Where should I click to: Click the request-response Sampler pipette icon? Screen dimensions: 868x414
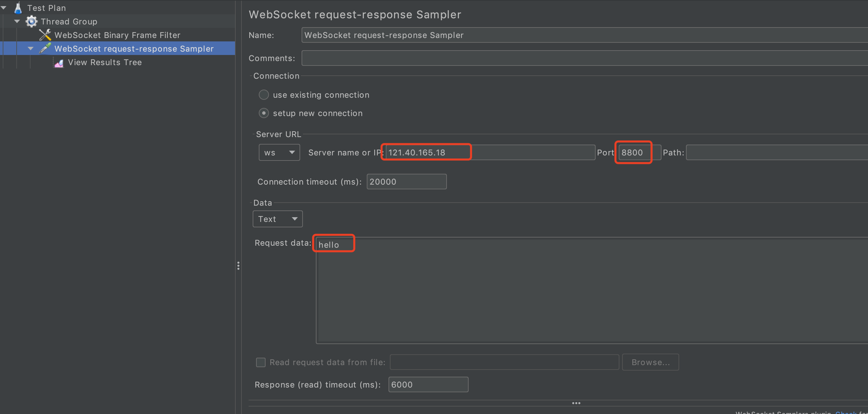pyautogui.click(x=45, y=49)
